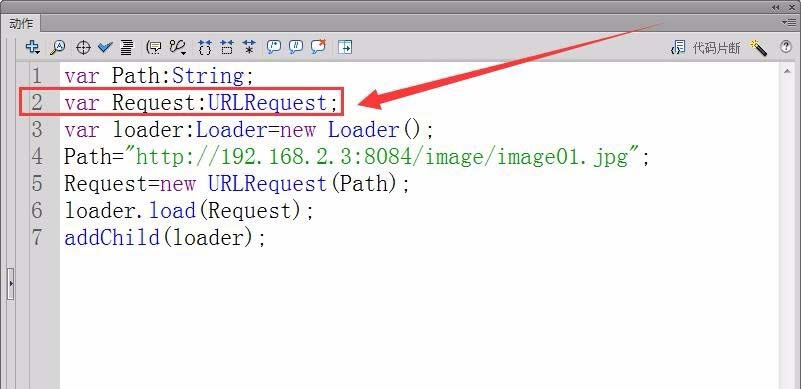Viewport: 801px width, 389px height.
Task: Click the script assist magic wand
Action: tap(758, 48)
